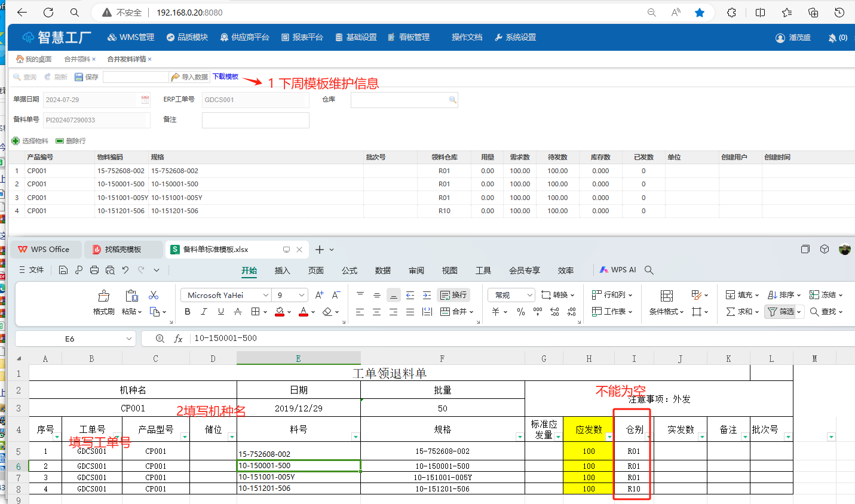
Task: Click the increase font size icon
Action: tap(319, 295)
